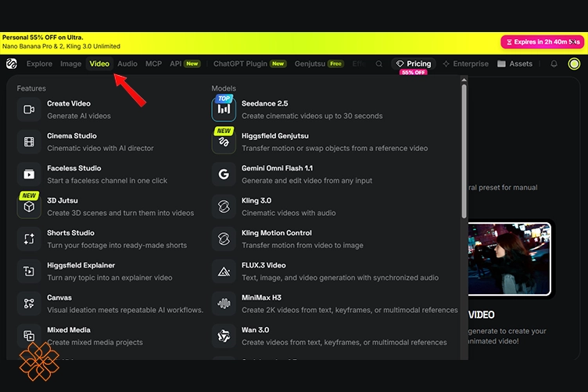The width and height of the screenshot is (588, 392).
Task: Choose FLUX.3 Video model title
Action: click(264, 265)
